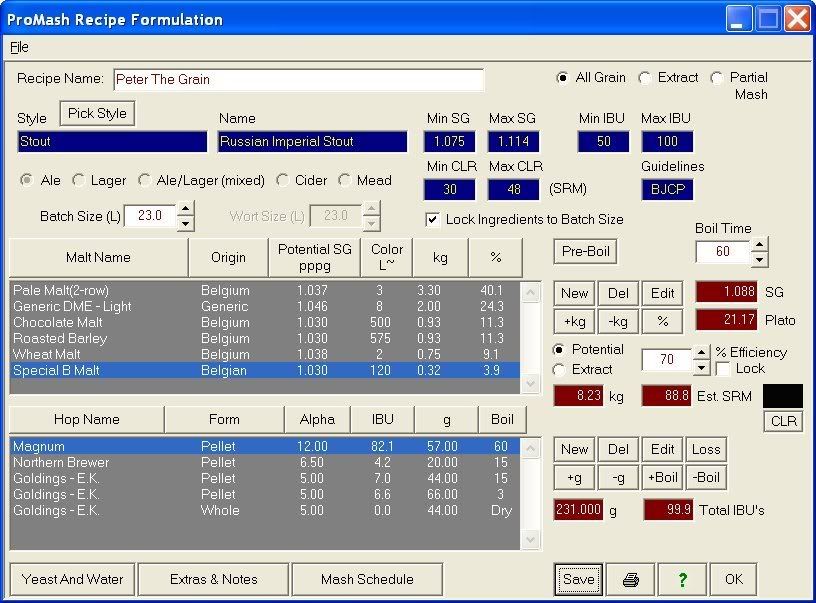Decrease Batch Size with down arrow
This screenshot has width=816, height=603.
pyautogui.click(x=186, y=224)
